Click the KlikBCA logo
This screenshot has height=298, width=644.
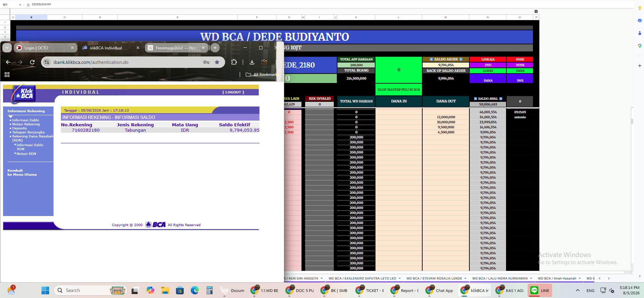click(24, 94)
